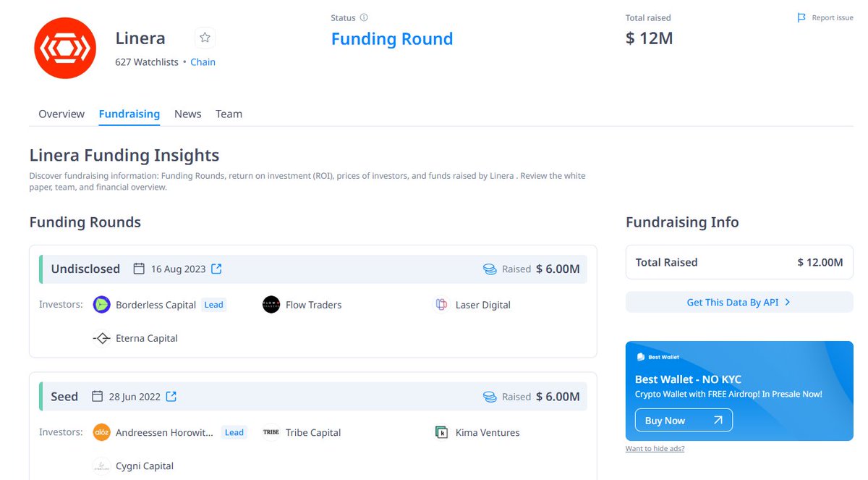The image size is (868, 480).
Task: Click the 28 Jun 2022 date
Action: [x=134, y=396]
